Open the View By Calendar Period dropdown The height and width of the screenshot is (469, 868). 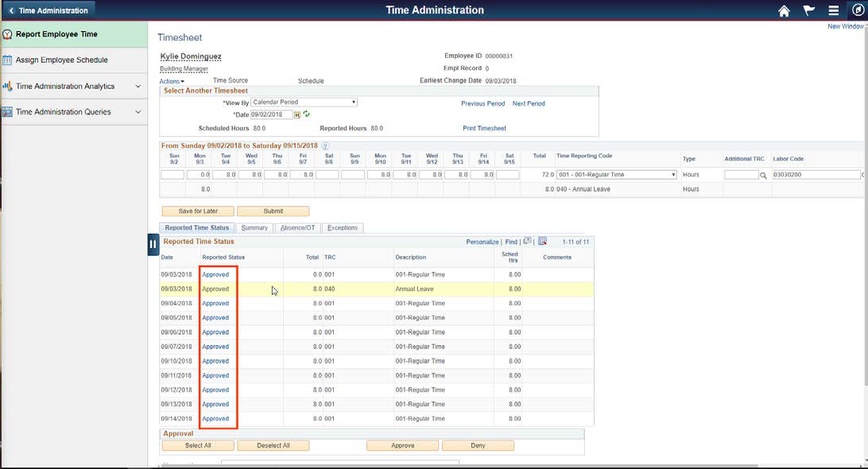click(x=353, y=101)
